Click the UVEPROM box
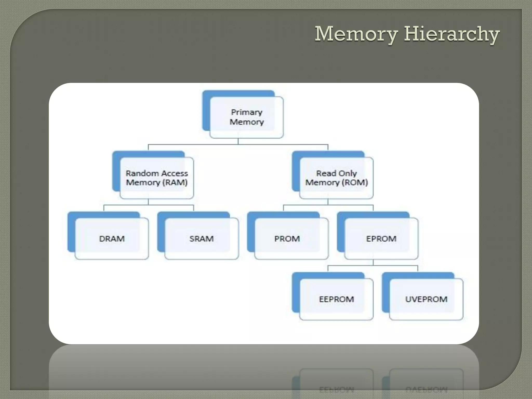Screen dimensions: 532x399 [426, 299]
